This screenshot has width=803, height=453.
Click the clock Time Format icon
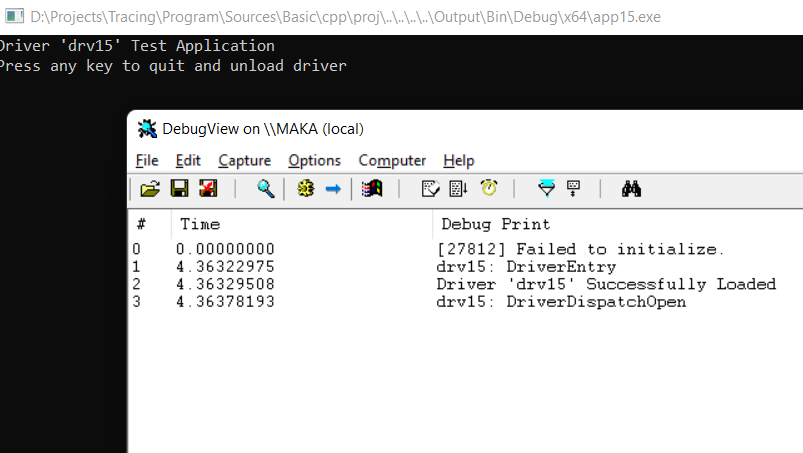click(x=489, y=188)
